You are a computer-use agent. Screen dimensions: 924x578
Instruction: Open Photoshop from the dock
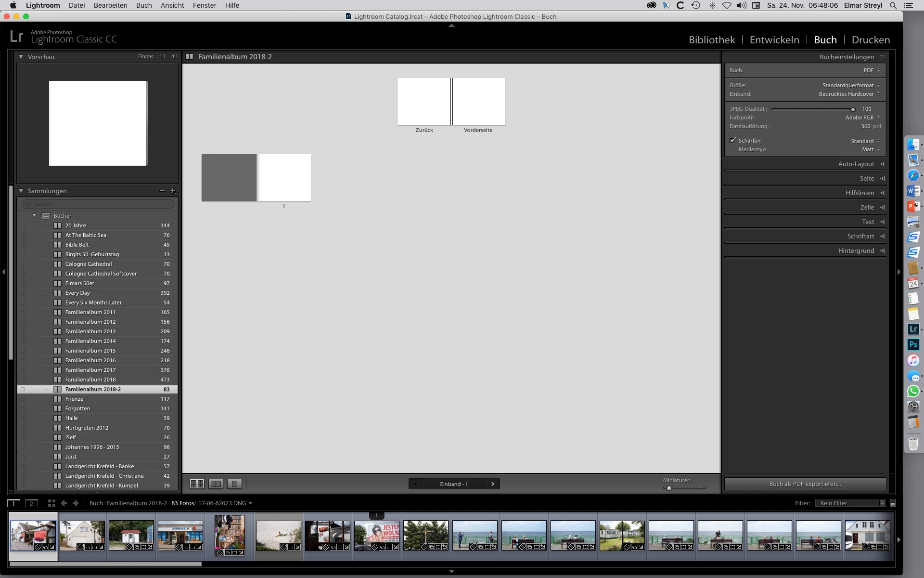coord(913,345)
